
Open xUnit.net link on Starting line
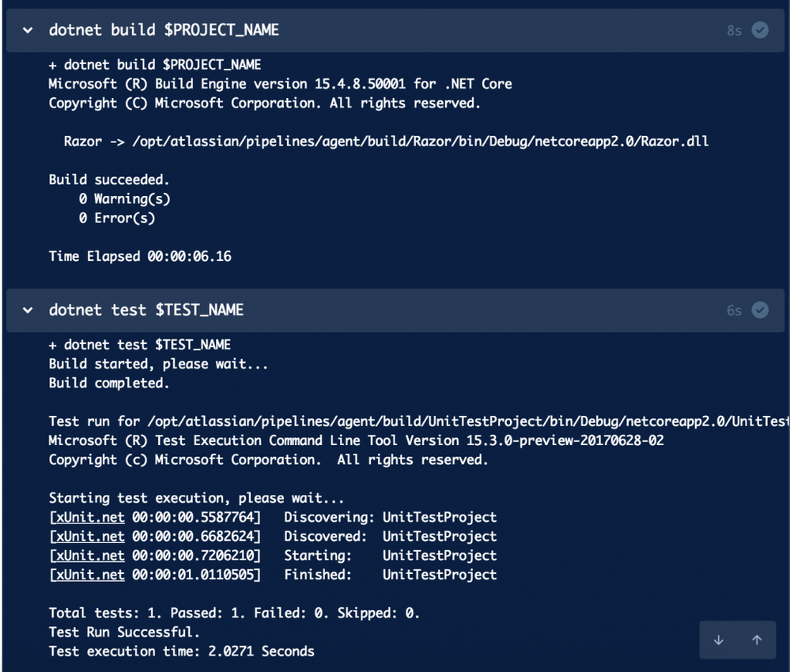pos(89,556)
